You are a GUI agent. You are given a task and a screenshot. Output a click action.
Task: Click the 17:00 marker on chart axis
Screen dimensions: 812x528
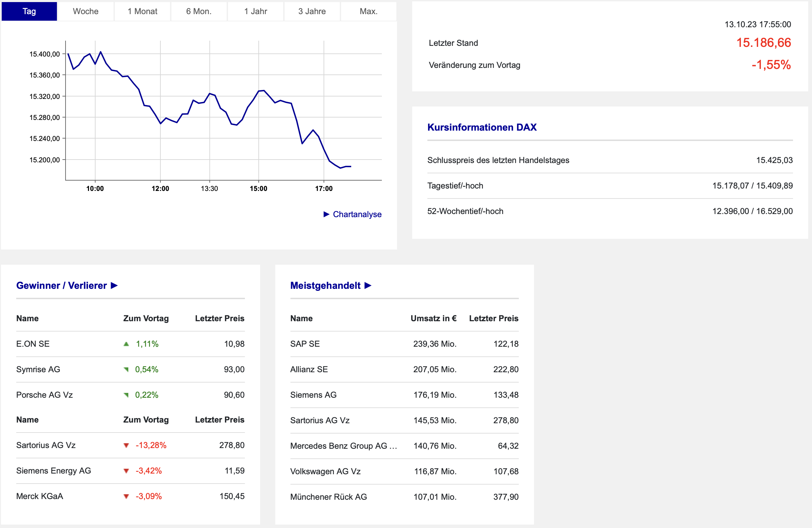tap(324, 189)
